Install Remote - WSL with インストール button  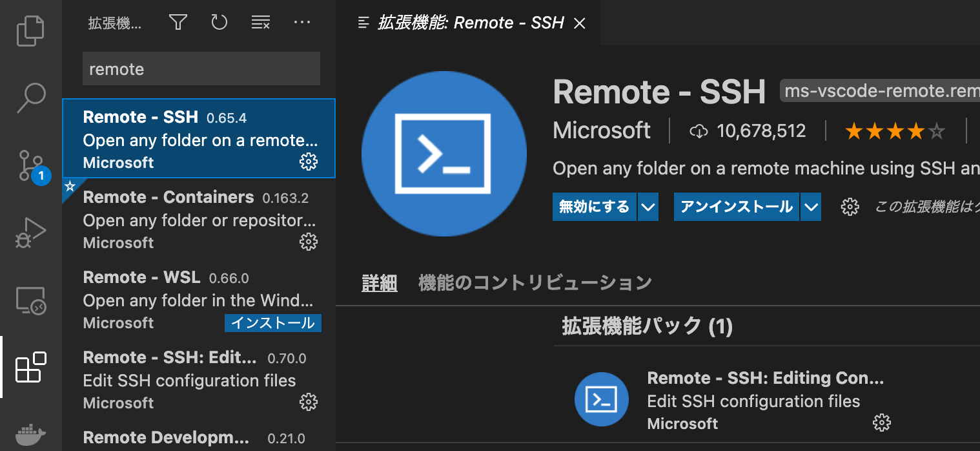click(x=273, y=322)
